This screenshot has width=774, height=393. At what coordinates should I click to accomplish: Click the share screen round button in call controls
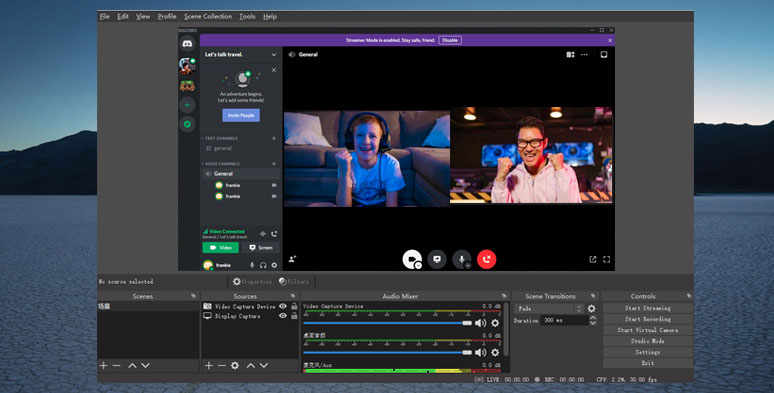point(437,259)
